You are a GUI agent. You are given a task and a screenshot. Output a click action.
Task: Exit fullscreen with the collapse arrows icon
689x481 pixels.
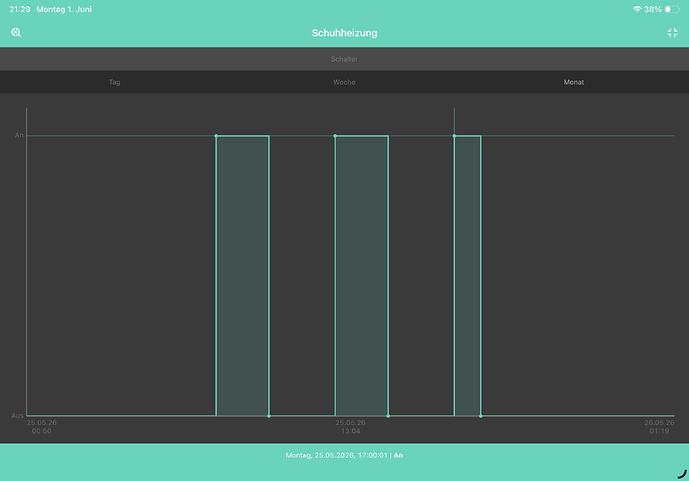(672, 33)
